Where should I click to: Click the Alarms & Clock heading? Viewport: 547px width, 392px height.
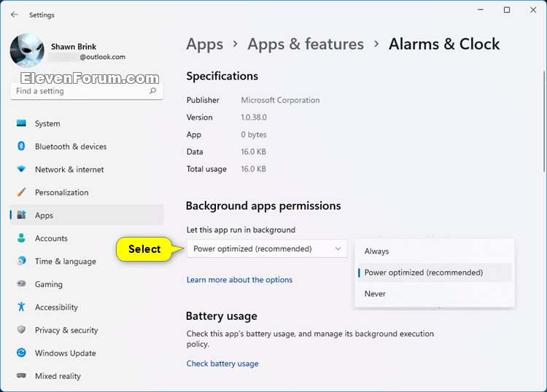444,44
